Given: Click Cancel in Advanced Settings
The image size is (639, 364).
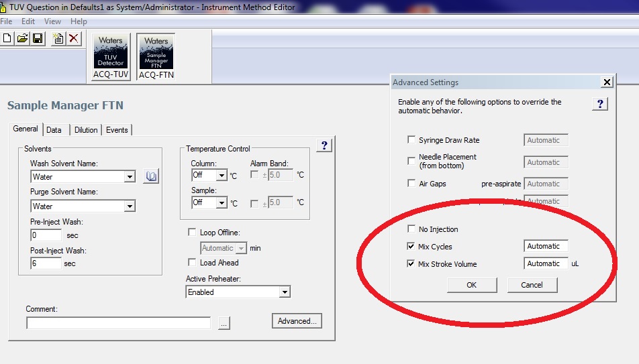Looking at the screenshot, I should [532, 285].
